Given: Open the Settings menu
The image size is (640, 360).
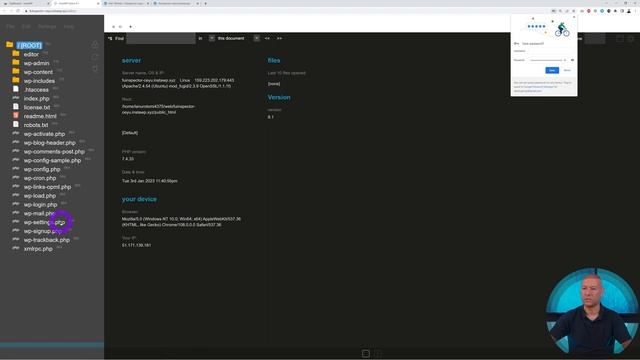Looking at the screenshot, I should [x=47, y=27].
